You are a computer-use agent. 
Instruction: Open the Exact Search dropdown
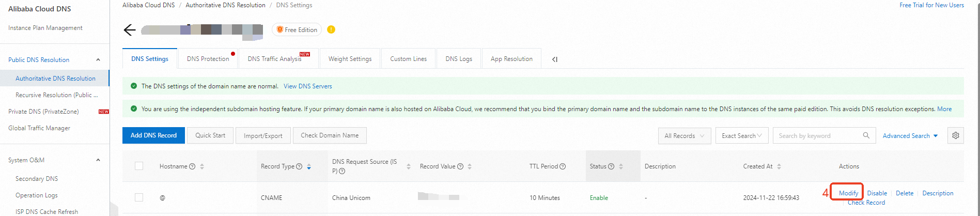(x=741, y=136)
